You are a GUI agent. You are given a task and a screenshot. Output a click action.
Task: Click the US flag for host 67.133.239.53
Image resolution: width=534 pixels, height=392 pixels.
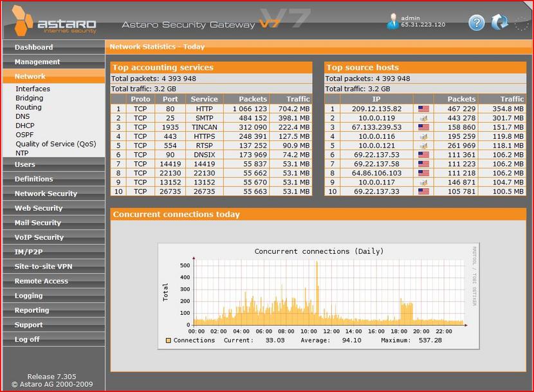click(423, 127)
